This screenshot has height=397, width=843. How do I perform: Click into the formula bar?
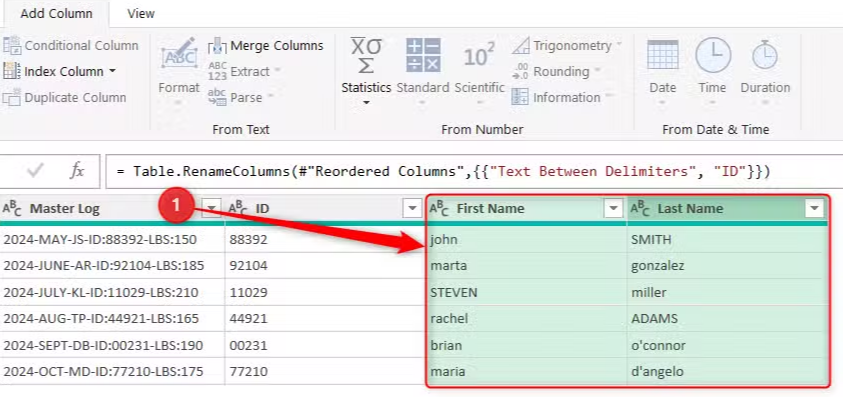(473, 172)
